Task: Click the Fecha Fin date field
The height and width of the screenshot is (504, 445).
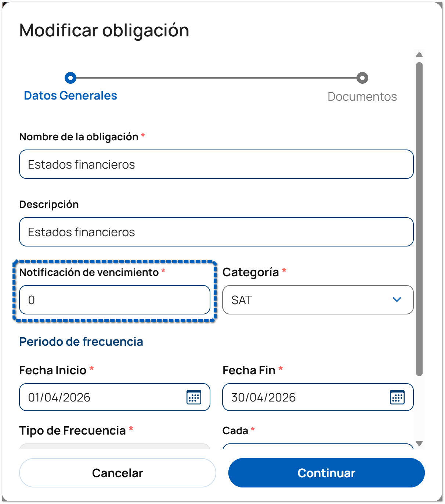Action: pos(305,397)
